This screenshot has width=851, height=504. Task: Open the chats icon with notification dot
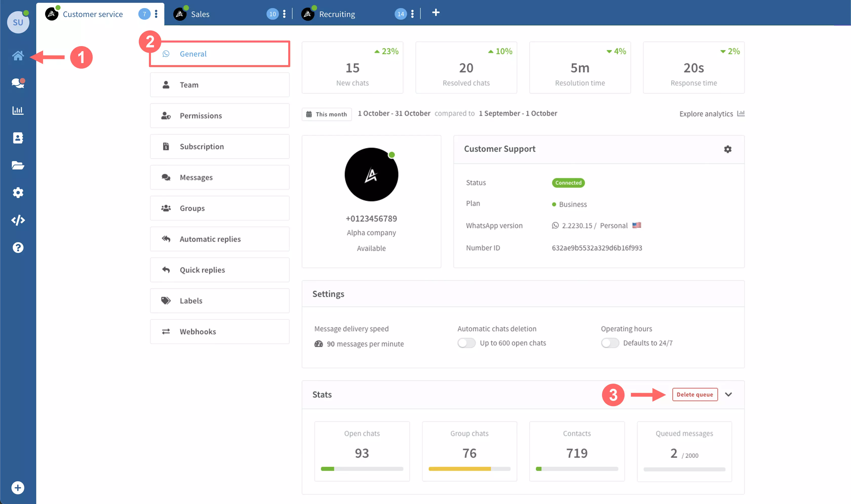pyautogui.click(x=18, y=83)
